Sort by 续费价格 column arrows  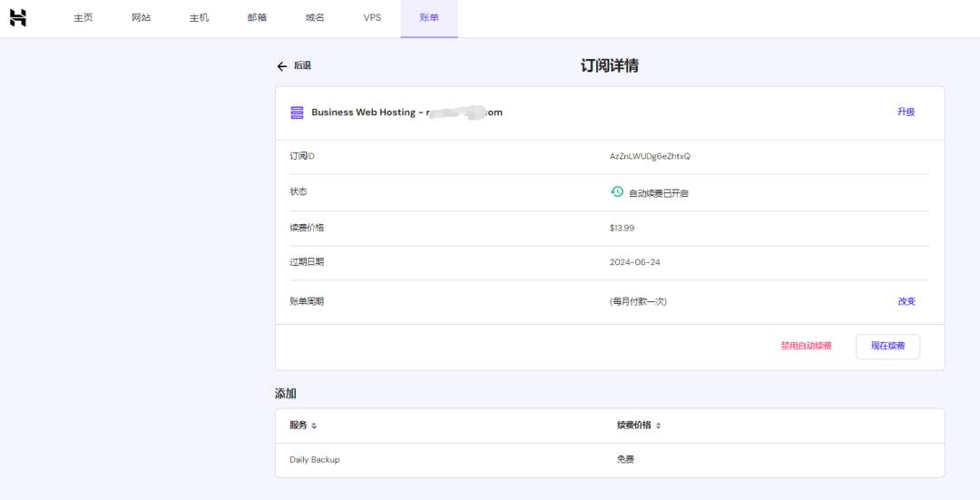[659, 426]
